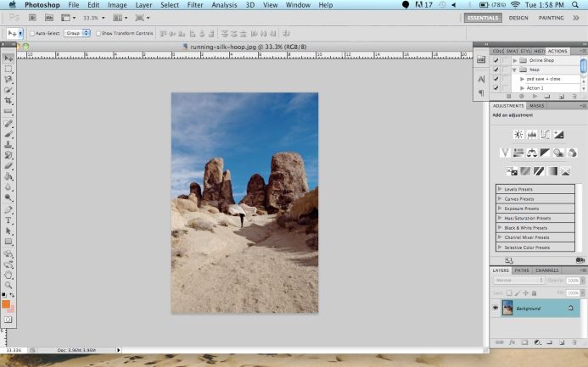Screen dimensions: 588x367
Task: Select the Zoom magnifier tool
Action: (8, 286)
